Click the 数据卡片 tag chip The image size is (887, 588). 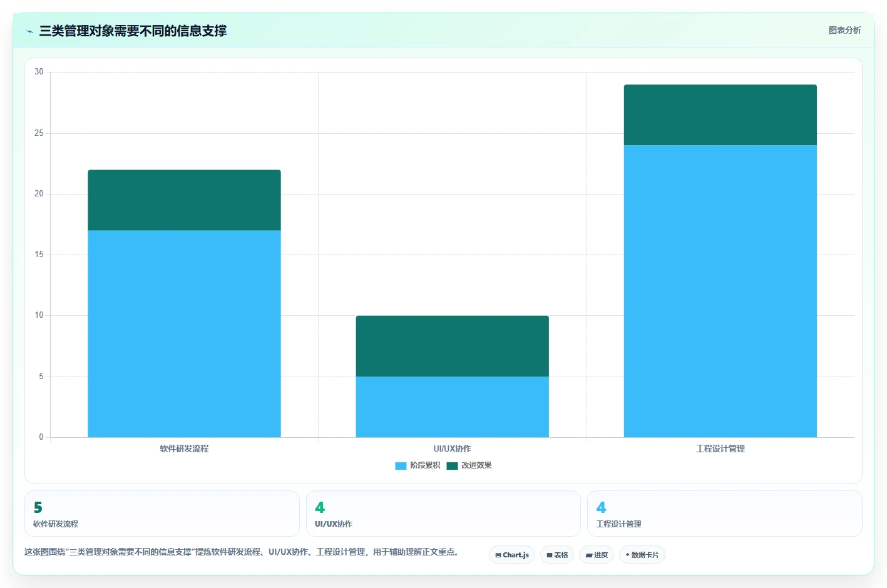point(642,555)
